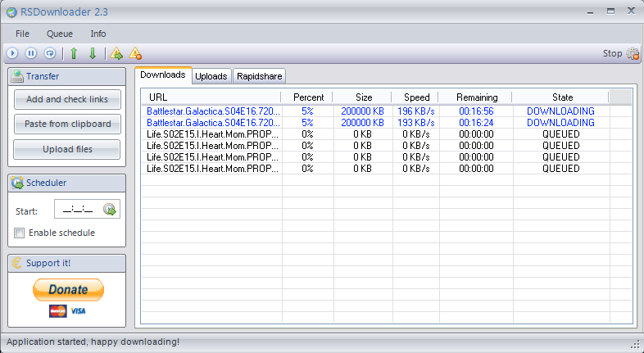Image resolution: width=644 pixels, height=353 pixels.
Task: Move the item down with the green down arrow
Action: coord(93,53)
